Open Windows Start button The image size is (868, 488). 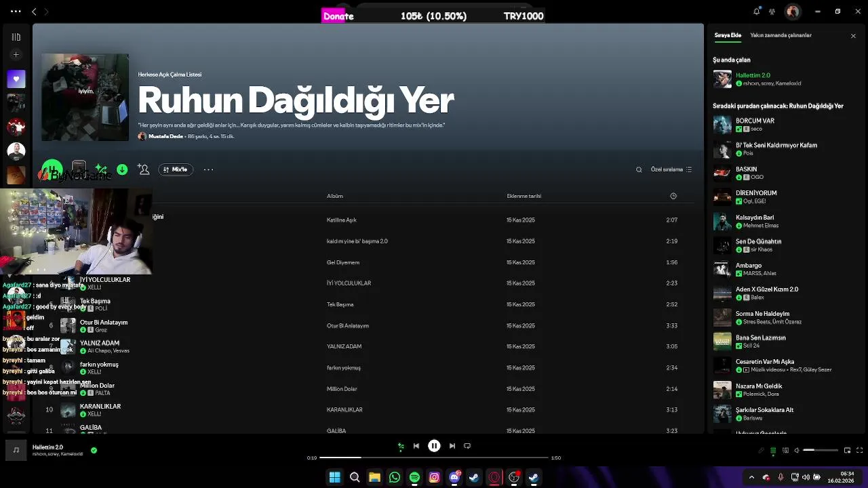[x=335, y=477]
